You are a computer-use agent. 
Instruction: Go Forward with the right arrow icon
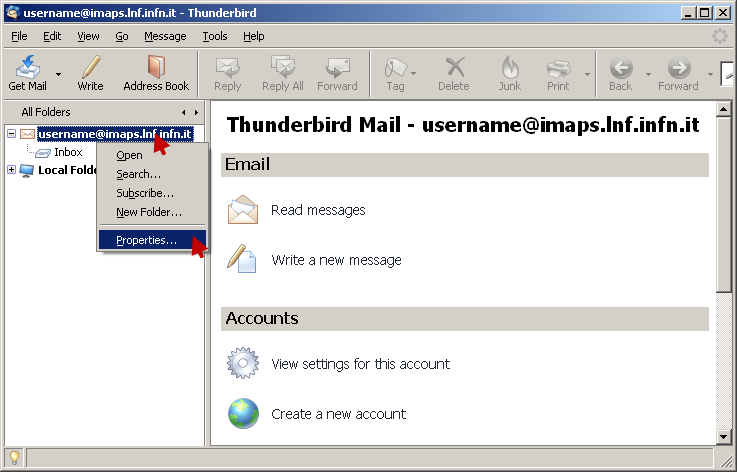pos(679,68)
